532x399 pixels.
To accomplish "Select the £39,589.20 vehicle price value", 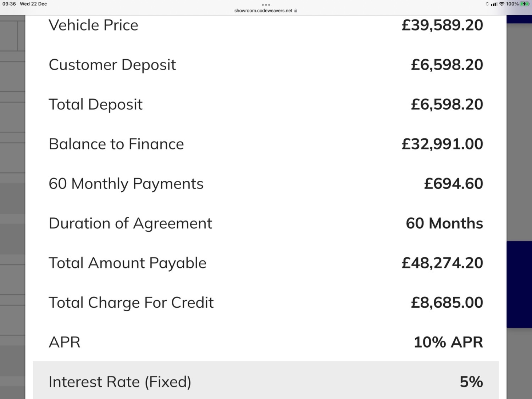I will pos(442,25).
